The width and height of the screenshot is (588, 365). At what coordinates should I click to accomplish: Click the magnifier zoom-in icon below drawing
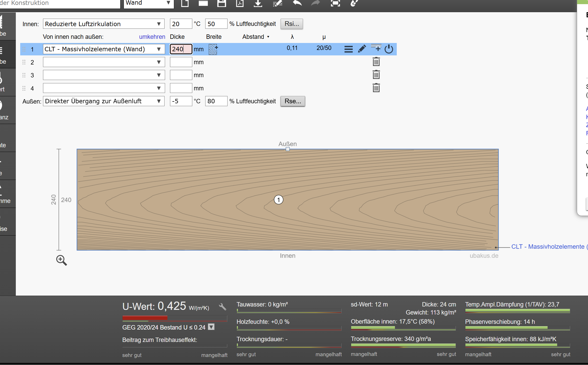61,260
